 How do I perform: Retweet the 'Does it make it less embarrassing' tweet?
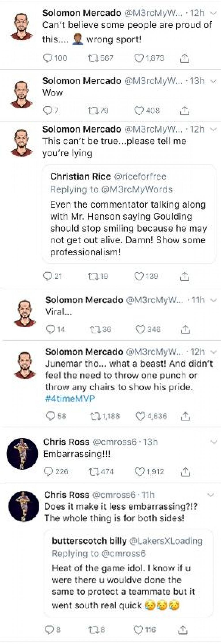pyautogui.click(x=93, y=629)
